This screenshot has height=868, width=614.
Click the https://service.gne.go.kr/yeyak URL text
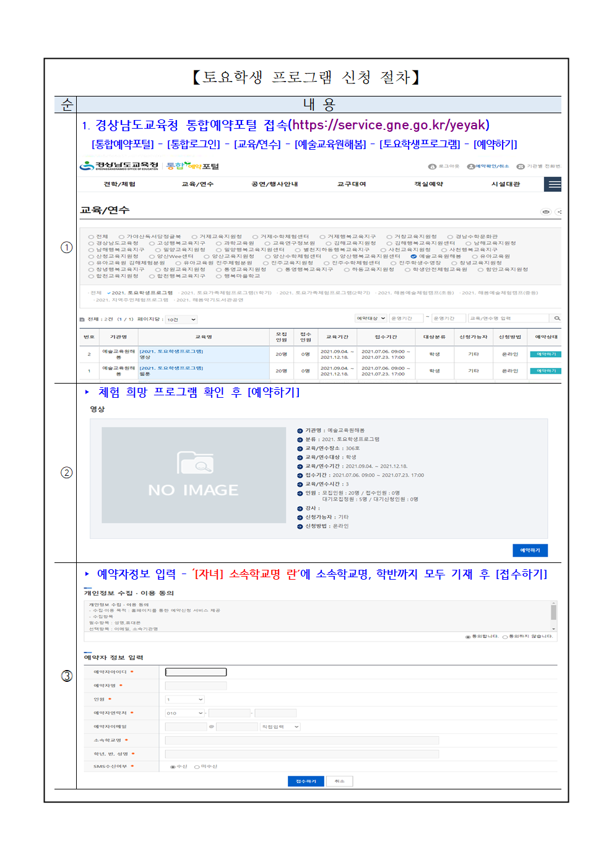391,125
